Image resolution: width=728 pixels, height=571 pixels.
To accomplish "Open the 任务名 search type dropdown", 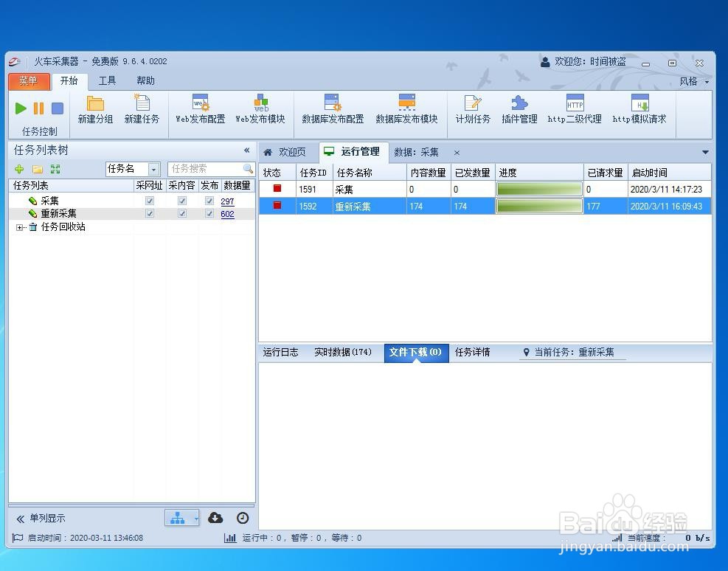I will point(153,169).
